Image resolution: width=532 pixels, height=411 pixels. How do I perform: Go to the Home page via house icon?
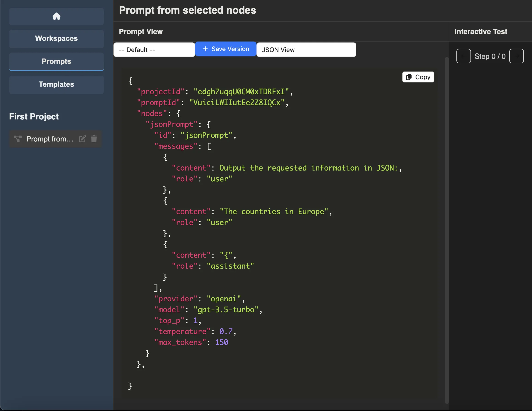[56, 16]
